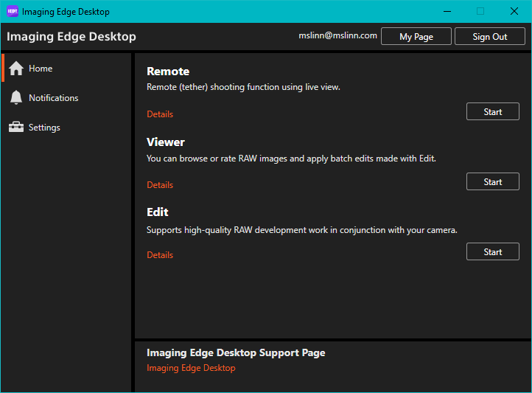The image size is (532, 393).
Task: Minimize the Imaging Edge Desktop window
Action: pyautogui.click(x=447, y=11)
